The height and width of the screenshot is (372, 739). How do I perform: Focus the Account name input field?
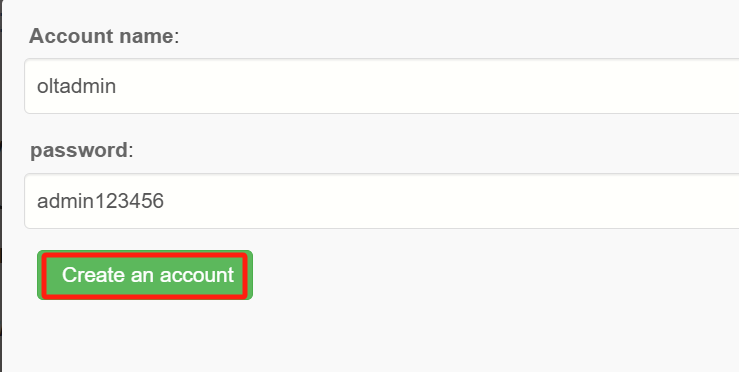[382, 86]
